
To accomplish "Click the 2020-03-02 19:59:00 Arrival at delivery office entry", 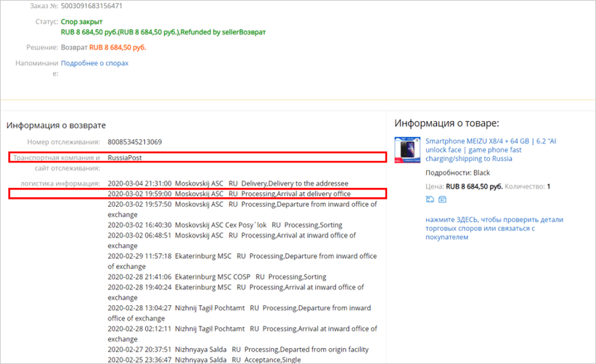I will tap(229, 194).
